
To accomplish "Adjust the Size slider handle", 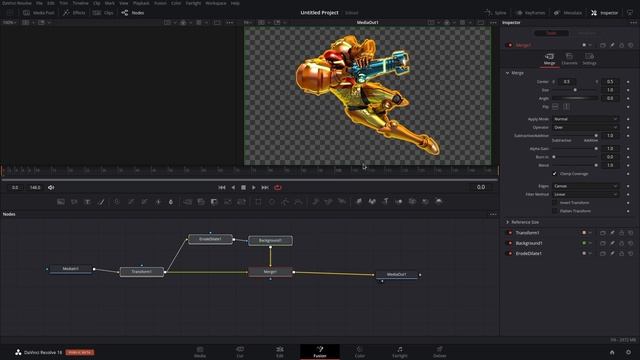I will (575, 90).
